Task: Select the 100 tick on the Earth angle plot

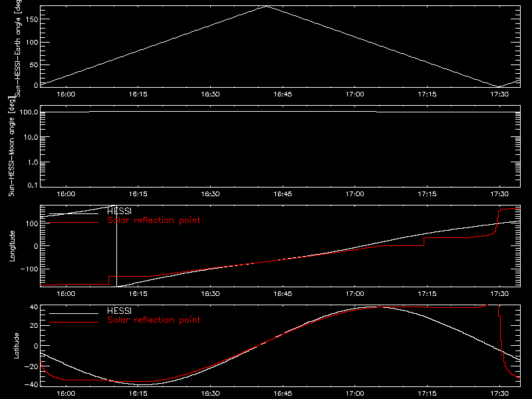Action: 31,42
